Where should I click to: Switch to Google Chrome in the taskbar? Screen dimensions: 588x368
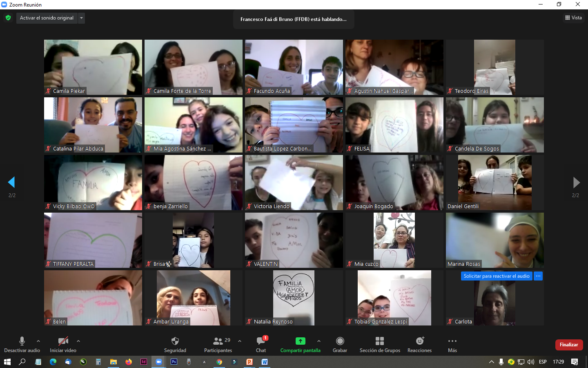219,362
